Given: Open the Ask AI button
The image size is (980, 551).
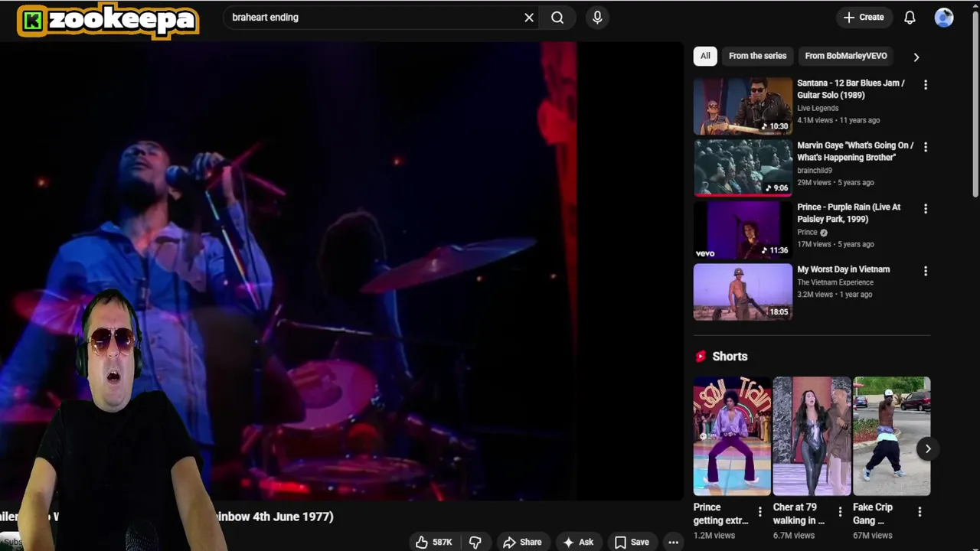Looking at the screenshot, I should (577, 542).
